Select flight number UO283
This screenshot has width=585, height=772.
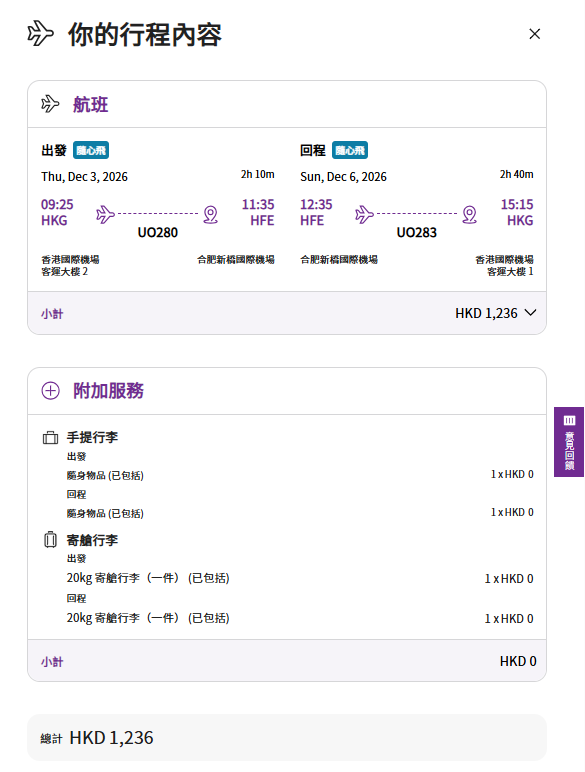click(x=417, y=232)
